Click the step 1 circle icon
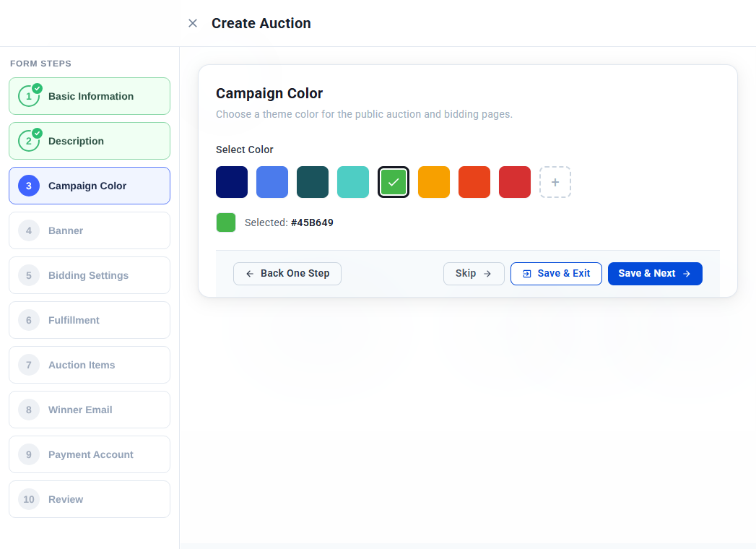 point(29,96)
